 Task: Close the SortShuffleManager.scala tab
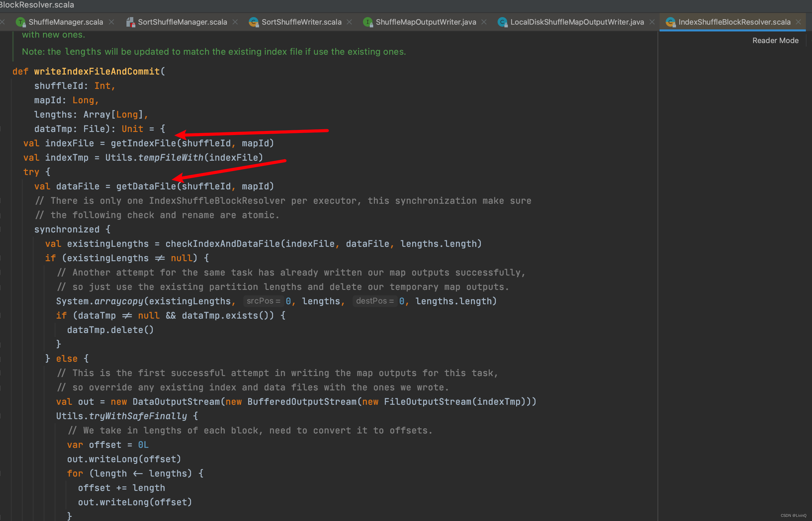[235, 22]
